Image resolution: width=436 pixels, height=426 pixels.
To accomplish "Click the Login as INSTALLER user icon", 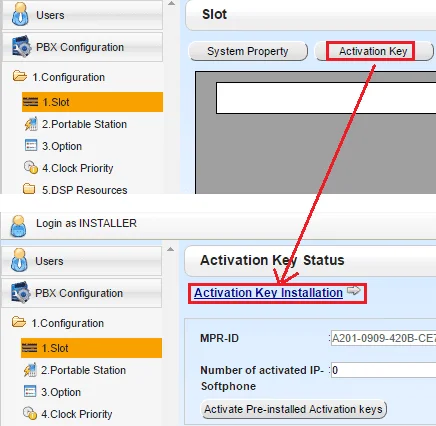I will [x=18, y=226].
